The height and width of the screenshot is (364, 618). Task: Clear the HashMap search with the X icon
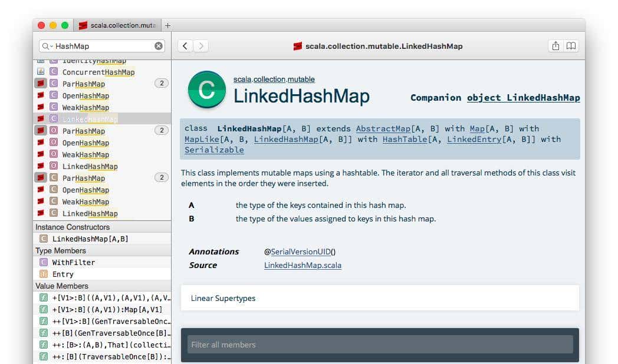(159, 46)
